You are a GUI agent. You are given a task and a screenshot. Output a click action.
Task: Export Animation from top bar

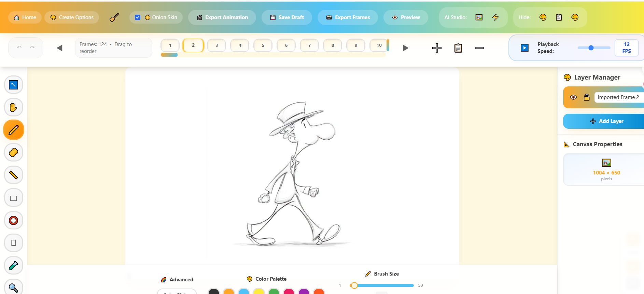point(222,17)
